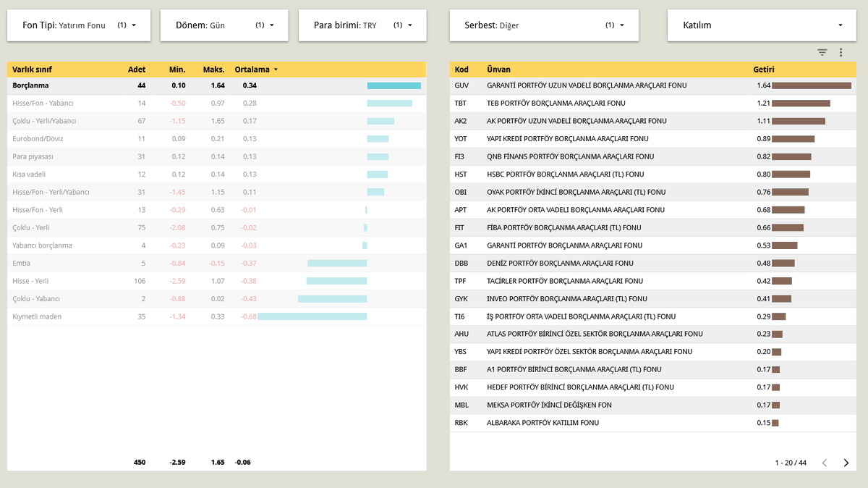
Task: Click the YBS fund code
Action: [461, 352]
